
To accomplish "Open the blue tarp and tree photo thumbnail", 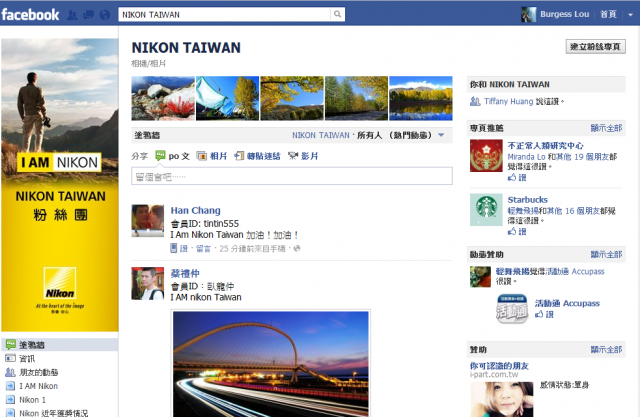I will pyautogui.click(x=227, y=98).
